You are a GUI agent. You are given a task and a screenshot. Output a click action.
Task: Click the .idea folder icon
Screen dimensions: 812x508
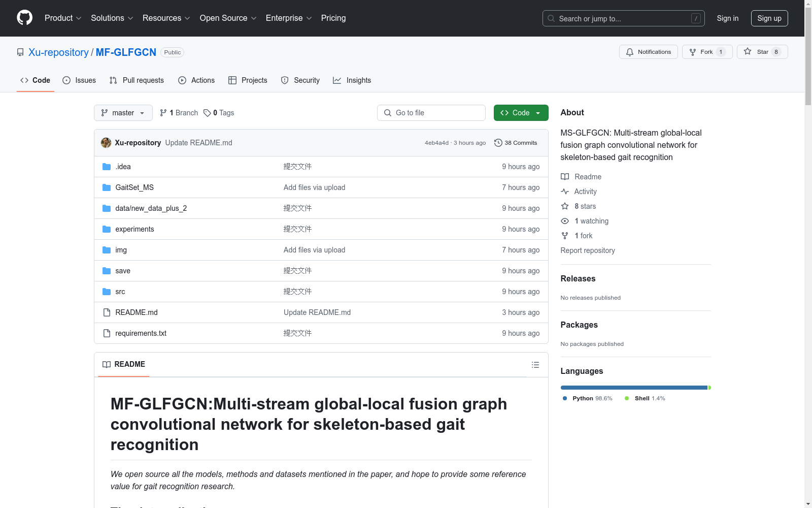(x=107, y=167)
